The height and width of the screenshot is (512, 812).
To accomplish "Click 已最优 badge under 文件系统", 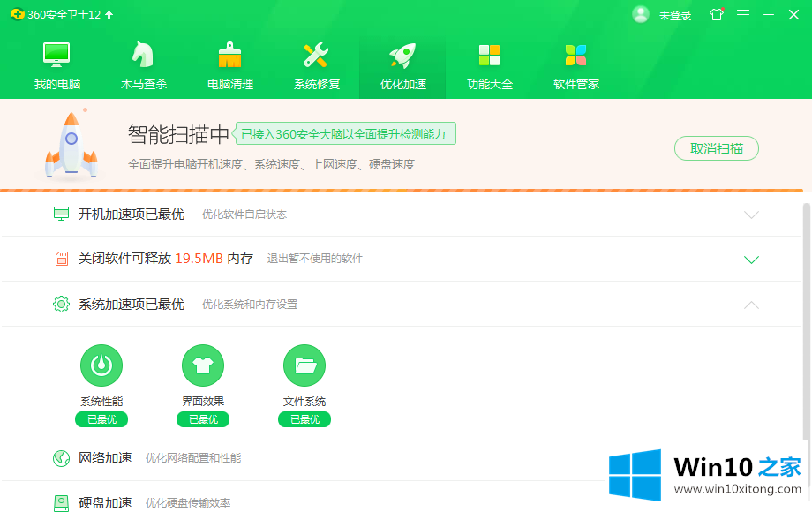I will coord(304,419).
